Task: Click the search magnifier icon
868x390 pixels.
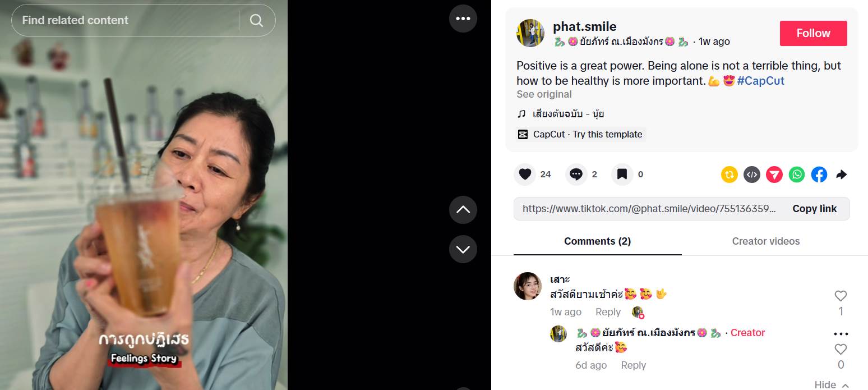Action: (x=256, y=20)
